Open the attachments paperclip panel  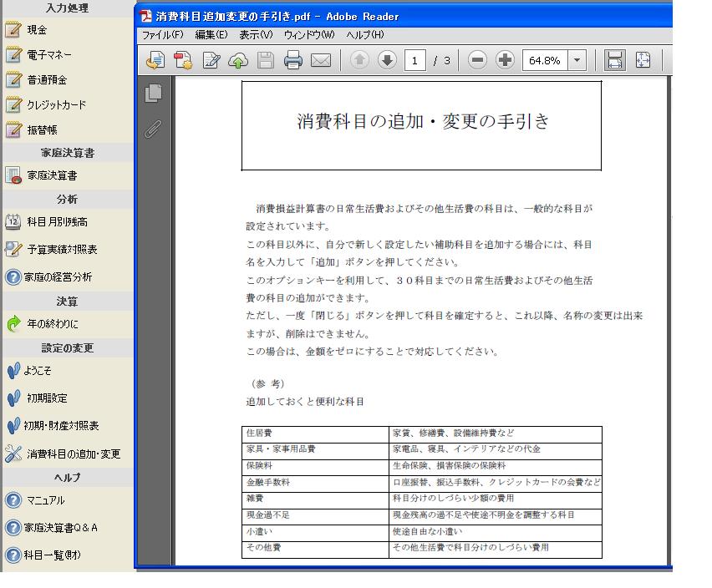point(153,129)
